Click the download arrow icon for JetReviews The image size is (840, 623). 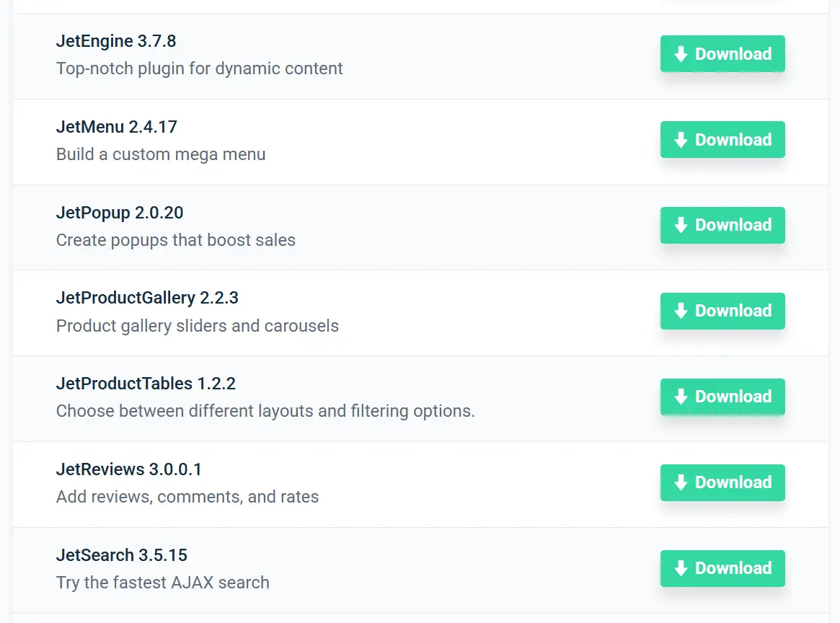681,482
